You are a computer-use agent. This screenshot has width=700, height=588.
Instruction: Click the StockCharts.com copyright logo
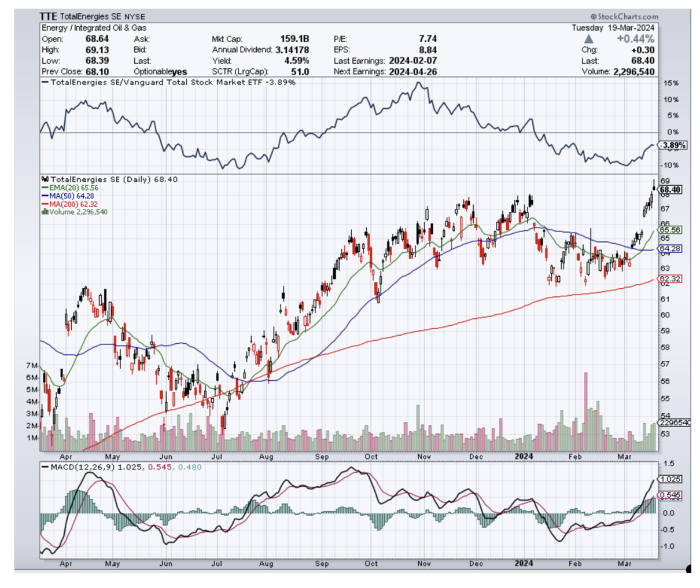624,17
